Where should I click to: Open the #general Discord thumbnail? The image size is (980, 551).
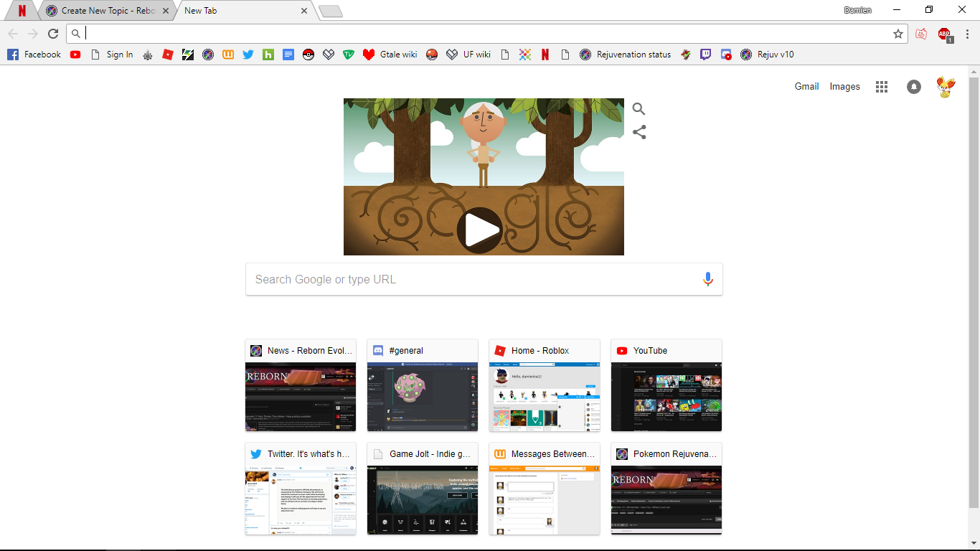(x=423, y=385)
